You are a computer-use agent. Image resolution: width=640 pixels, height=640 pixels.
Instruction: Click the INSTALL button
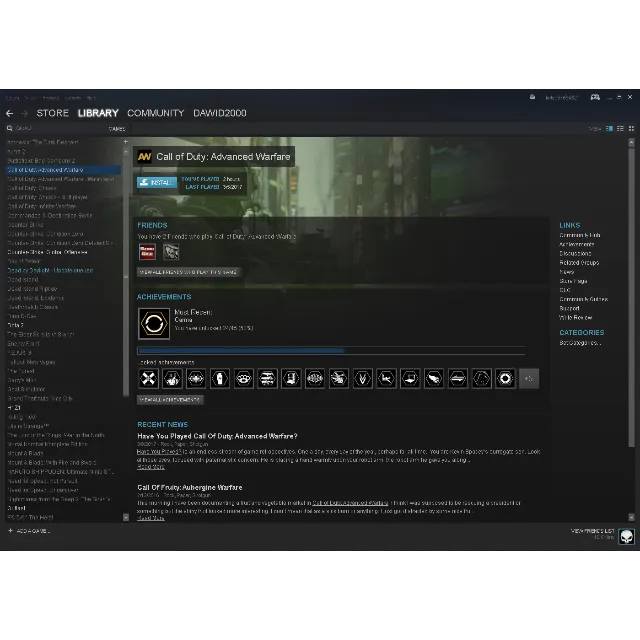pyautogui.click(x=157, y=182)
